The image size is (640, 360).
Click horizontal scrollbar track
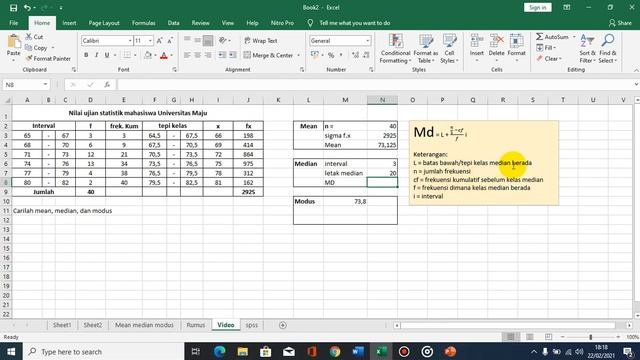pos(508,325)
